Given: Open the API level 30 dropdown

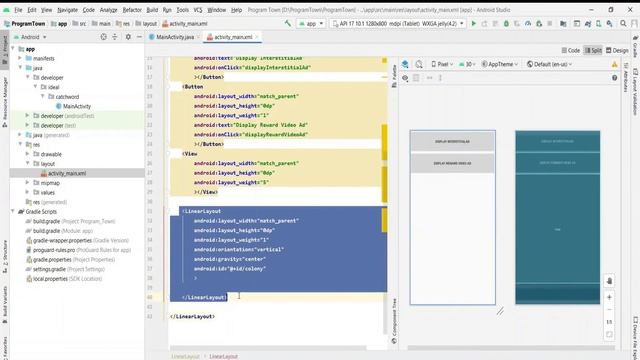Looking at the screenshot, I should coord(468,64).
